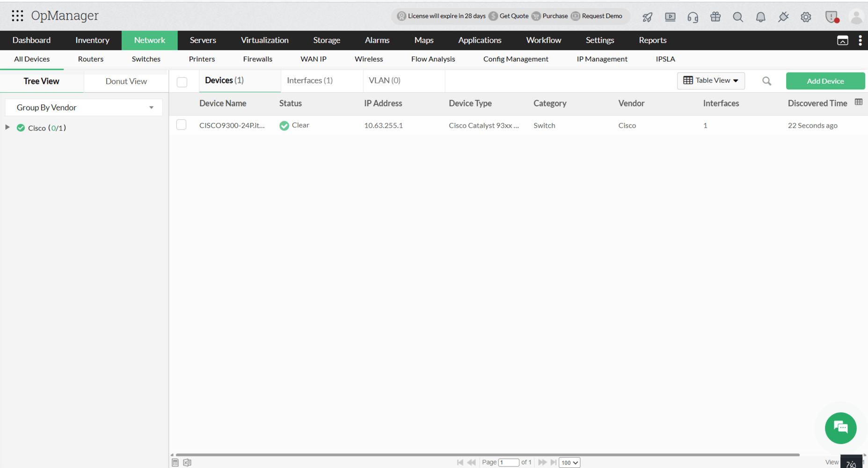Screen dimensions: 868x468
Task: Click the Excel export icon at bottom
Action: [x=187, y=462]
